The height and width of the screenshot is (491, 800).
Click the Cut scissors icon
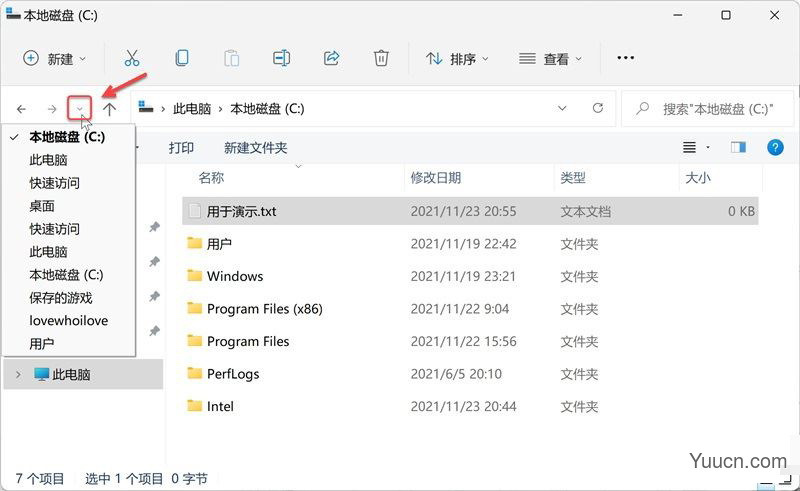point(132,58)
